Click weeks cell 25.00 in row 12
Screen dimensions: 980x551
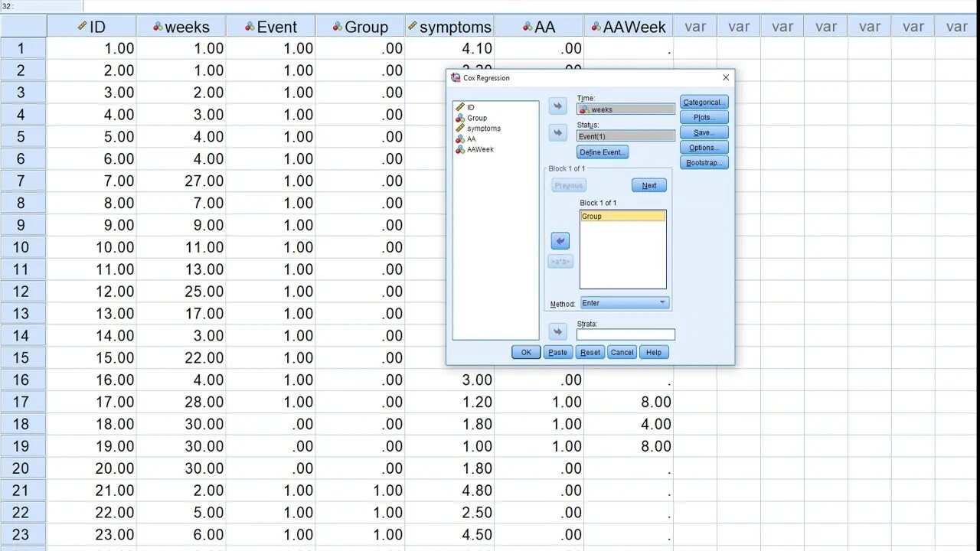(181, 292)
